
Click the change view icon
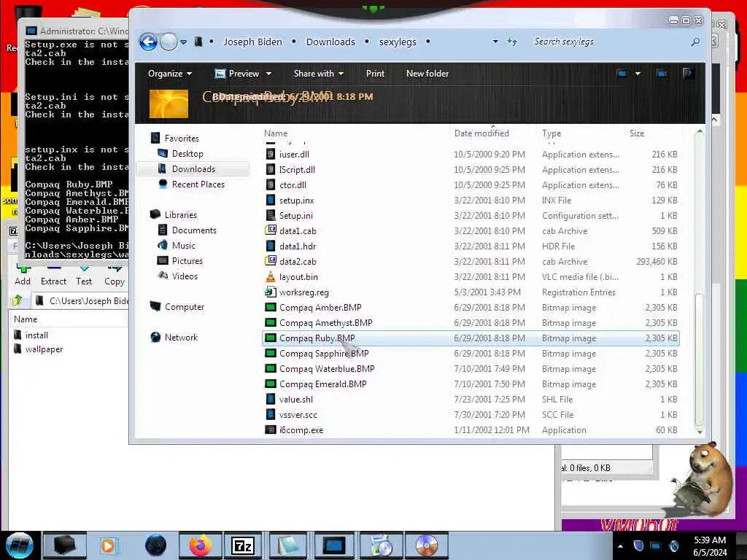(x=622, y=74)
